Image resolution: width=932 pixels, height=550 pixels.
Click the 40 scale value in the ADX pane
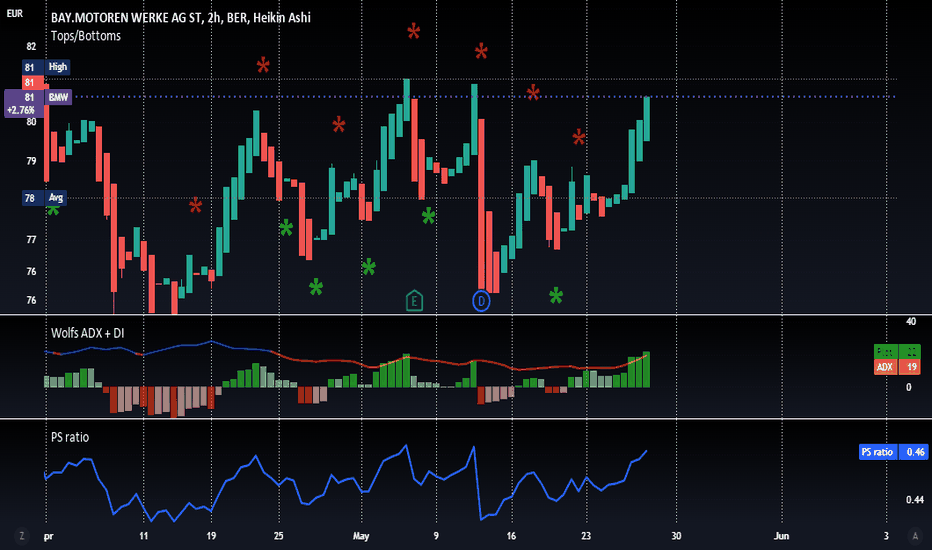click(x=911, y=322)
